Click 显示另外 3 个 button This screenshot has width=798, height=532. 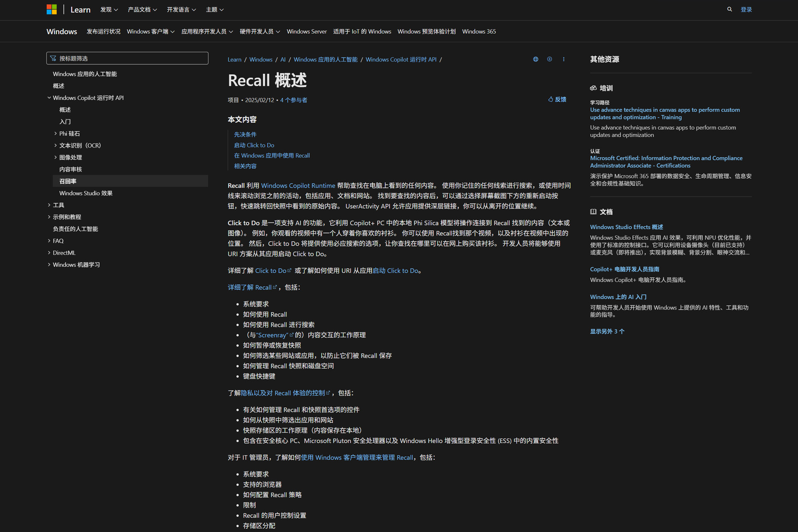coord(607,331)
